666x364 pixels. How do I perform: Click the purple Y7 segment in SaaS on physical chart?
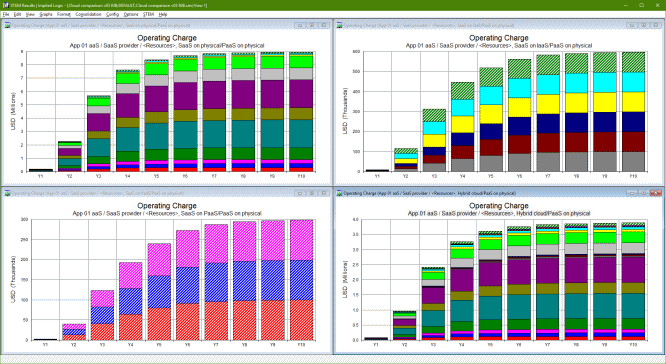[x=214, y=95]
